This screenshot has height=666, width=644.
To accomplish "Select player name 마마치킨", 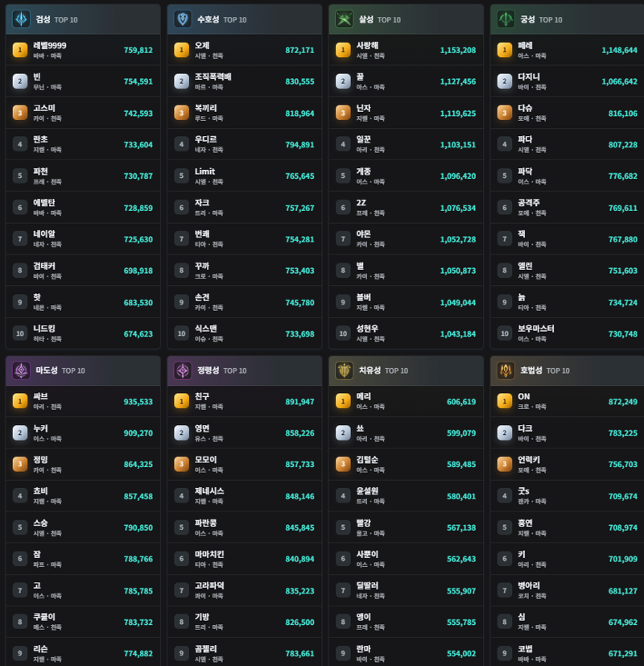I will pos(209,554).
